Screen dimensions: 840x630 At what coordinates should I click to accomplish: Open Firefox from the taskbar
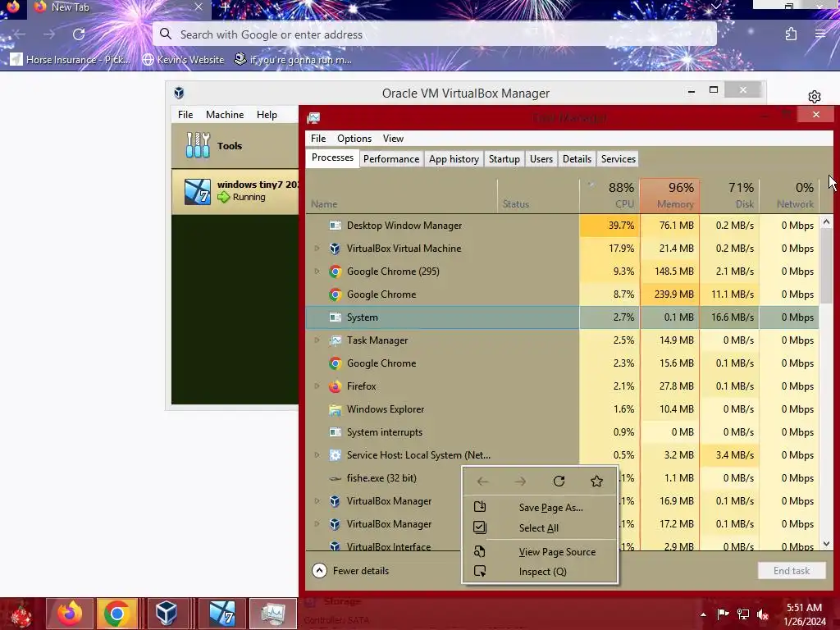pyautogui.click(x=71, y=614)
